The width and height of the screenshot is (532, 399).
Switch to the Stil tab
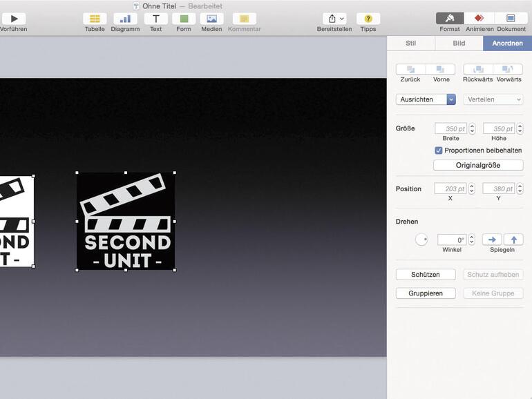coord(410,43)
